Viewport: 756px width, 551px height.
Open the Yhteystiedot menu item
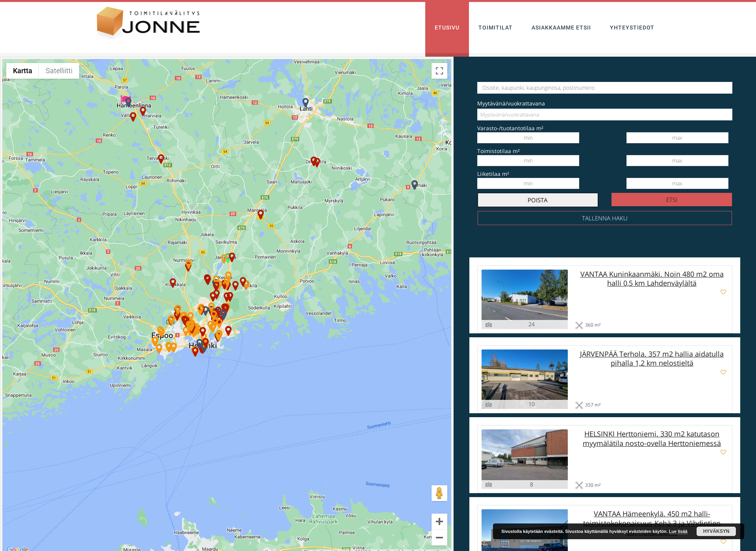click(632, 28)
